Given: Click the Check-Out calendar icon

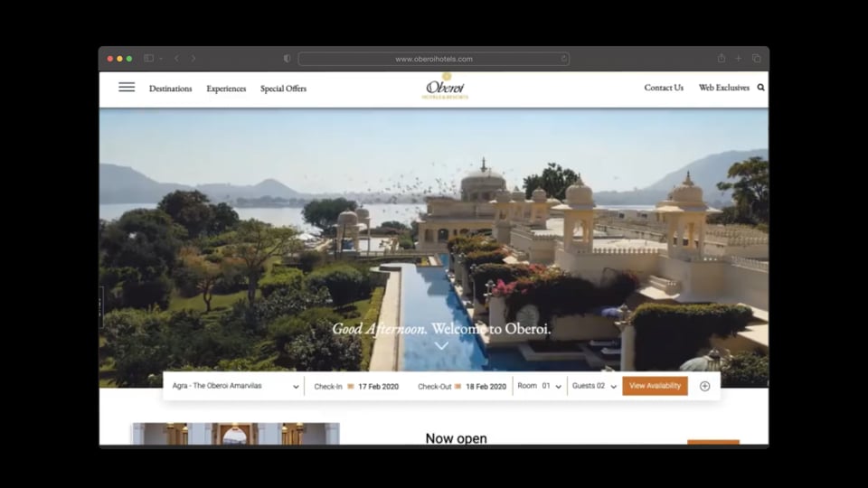Looking at the screenshot, I should click(x=458, y=387).
